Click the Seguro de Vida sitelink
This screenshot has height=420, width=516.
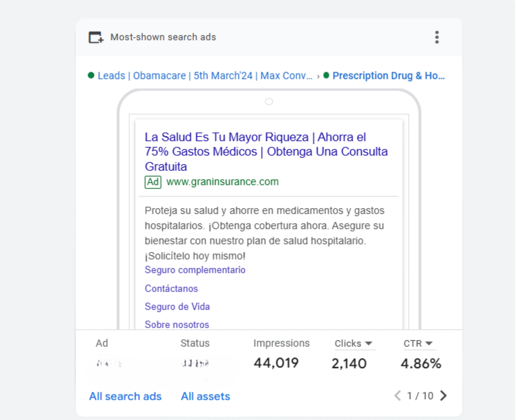coord(177,307)
